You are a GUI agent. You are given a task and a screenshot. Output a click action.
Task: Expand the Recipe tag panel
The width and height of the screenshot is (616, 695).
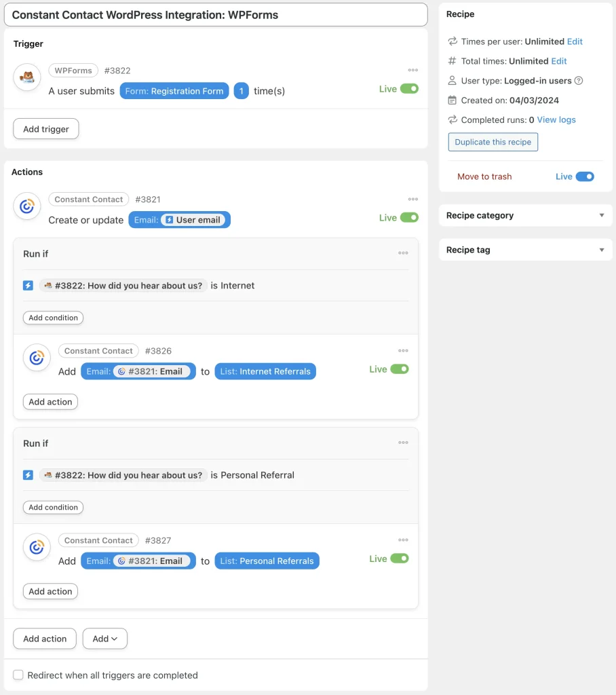pos(601,249)
